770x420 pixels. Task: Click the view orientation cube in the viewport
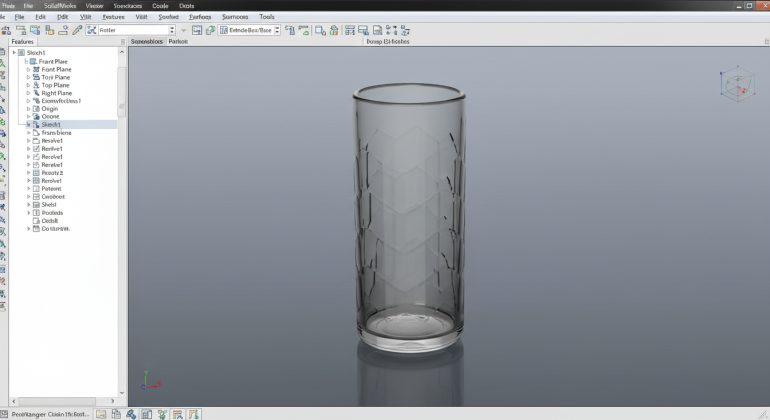point(735,84)
